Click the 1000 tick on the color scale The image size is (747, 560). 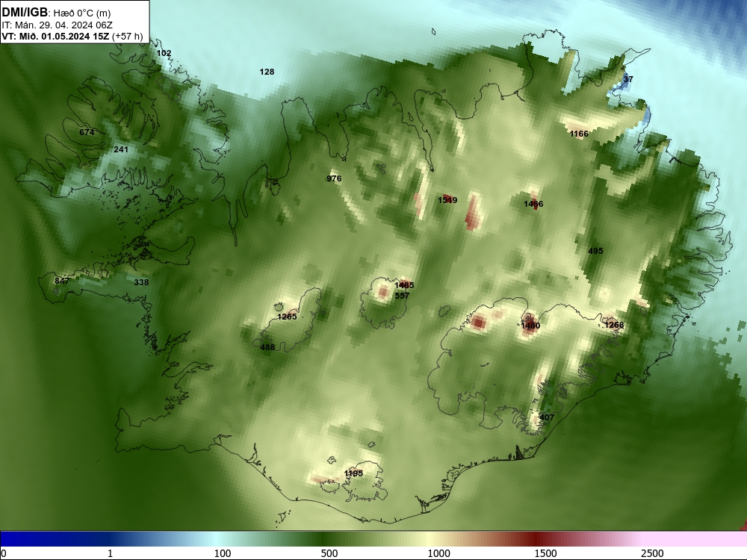[x=438, y=553]
